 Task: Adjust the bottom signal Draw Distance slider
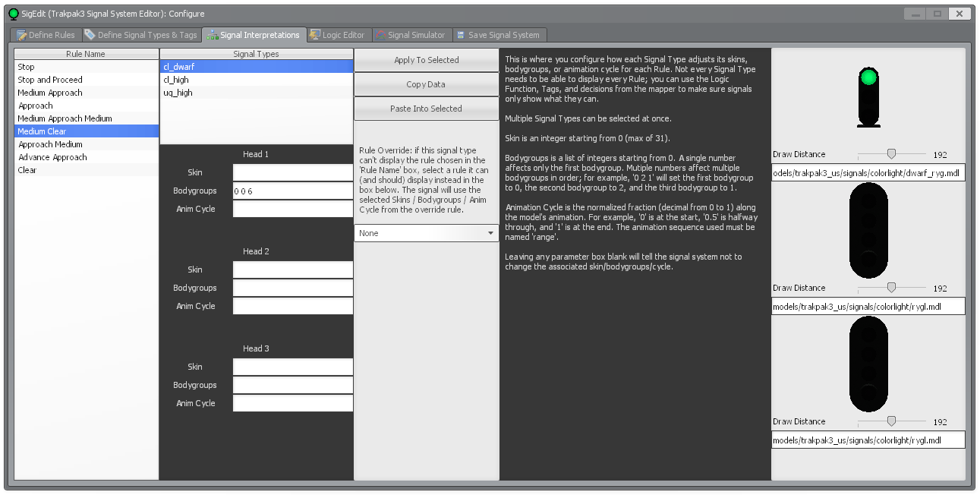891,421
